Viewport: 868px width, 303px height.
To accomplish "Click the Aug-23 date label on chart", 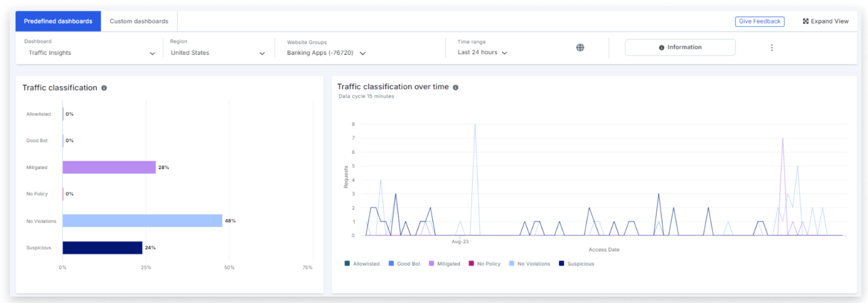I will (x=460, y=242).
